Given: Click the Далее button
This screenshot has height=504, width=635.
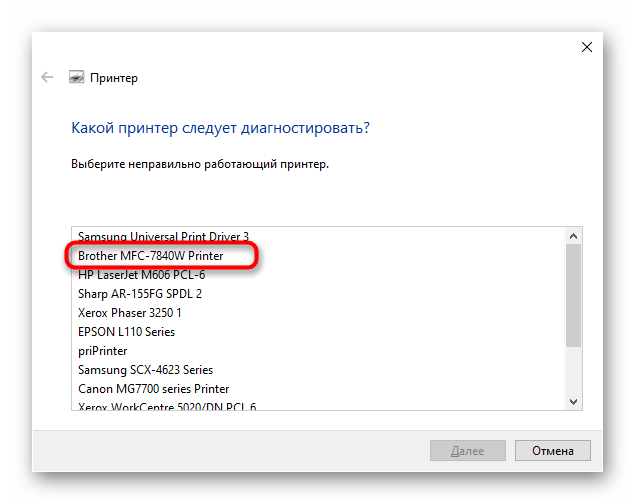Looking at the screenshot, I should [468, 451].
